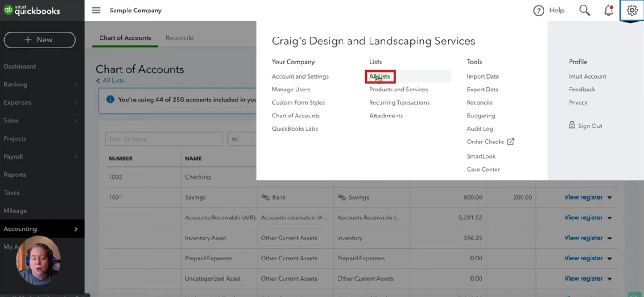Click the info icon in the accounts banner
Viewport: 644px width, 297px height.
click(x=110, y=99)
